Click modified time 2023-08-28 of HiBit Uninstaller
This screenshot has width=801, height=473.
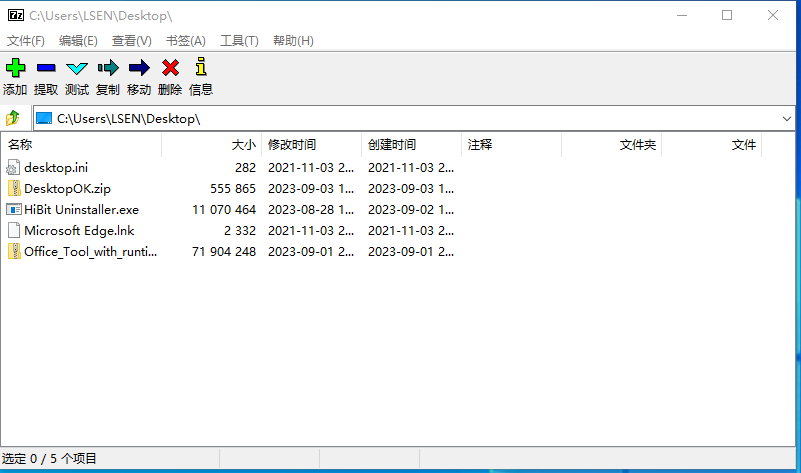[311, 209]
